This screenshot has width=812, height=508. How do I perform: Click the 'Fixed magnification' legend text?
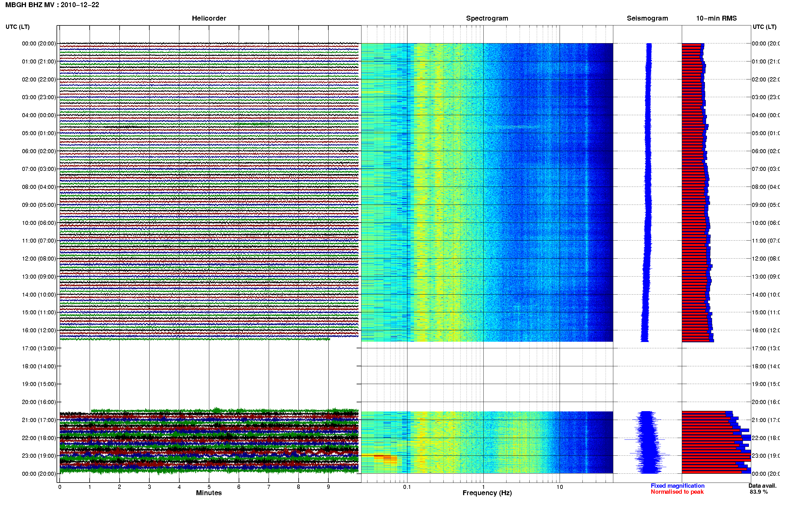pyautogui.click(x=678, y=486)
